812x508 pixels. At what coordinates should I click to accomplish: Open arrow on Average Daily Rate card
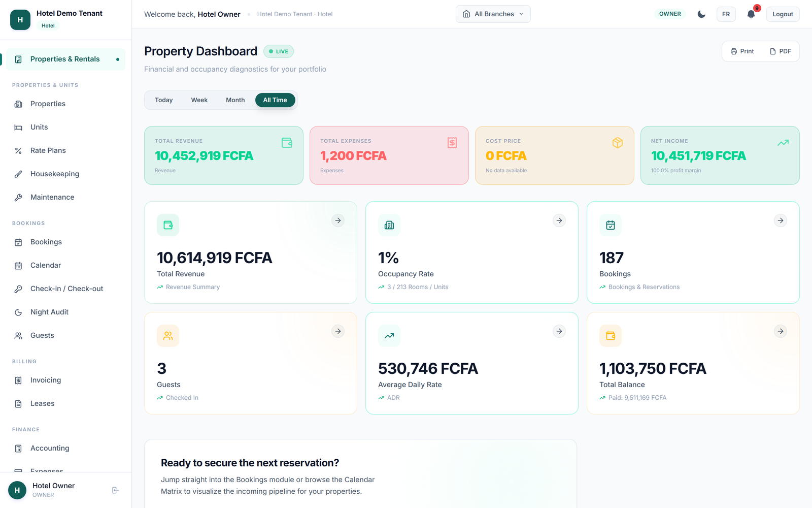tap(559, 331)
